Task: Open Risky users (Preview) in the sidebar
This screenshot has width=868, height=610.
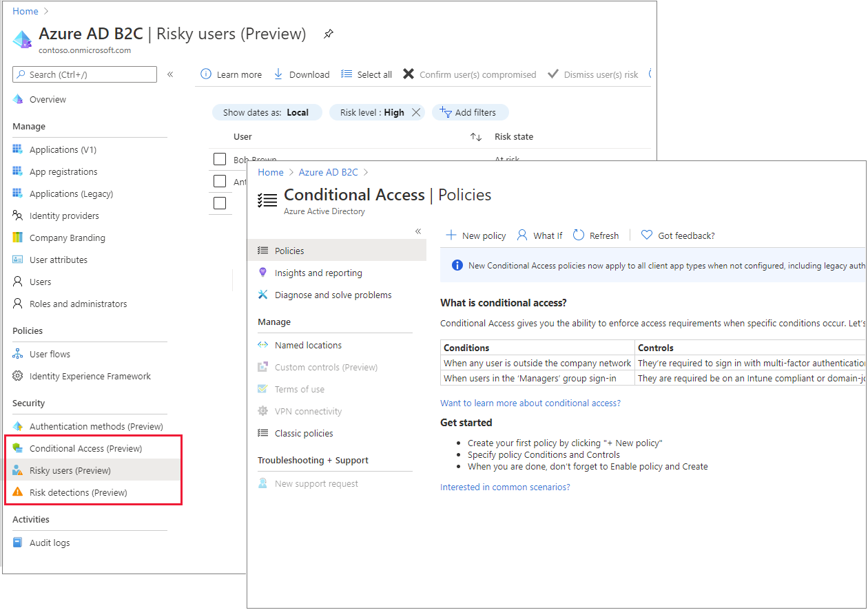Action: (x=70, y=470)
